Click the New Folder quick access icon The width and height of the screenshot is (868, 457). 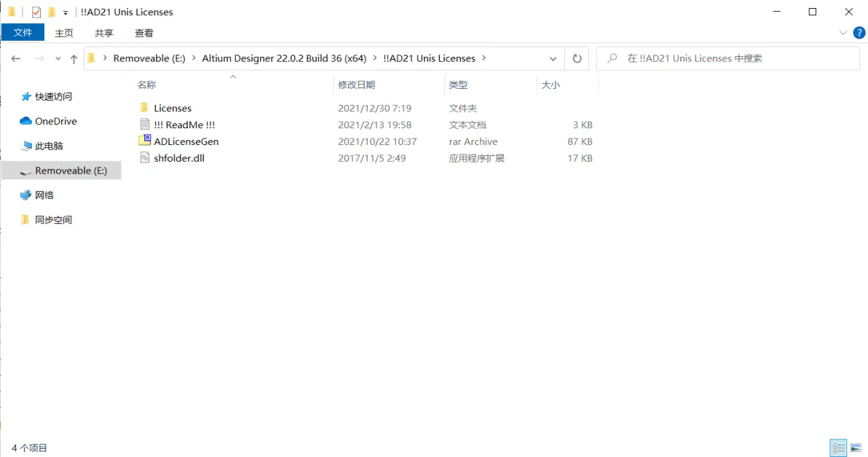point(52,12)
